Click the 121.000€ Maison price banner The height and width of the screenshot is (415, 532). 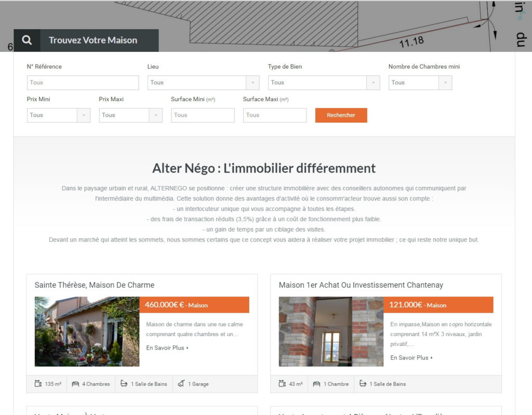click(x=438, y=305)
